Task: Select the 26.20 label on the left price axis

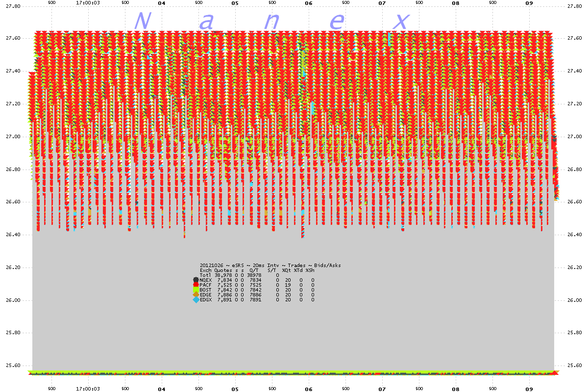Action: click(13, 268)
